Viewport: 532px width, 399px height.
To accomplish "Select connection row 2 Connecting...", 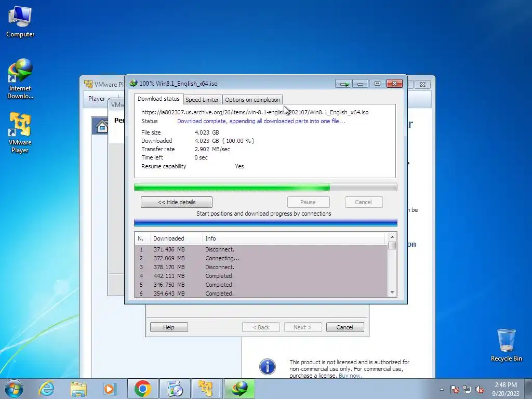I will [x=261, y=258].
